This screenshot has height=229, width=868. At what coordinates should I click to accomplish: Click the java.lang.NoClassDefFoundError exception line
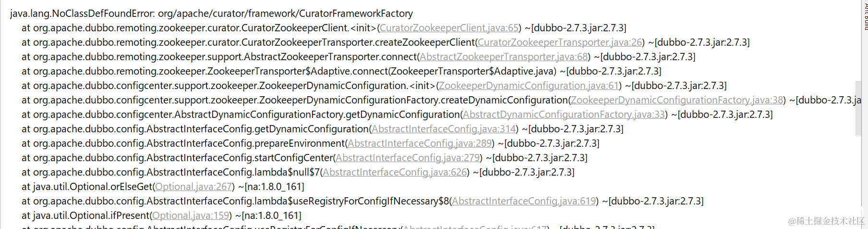tap(211, 13)
